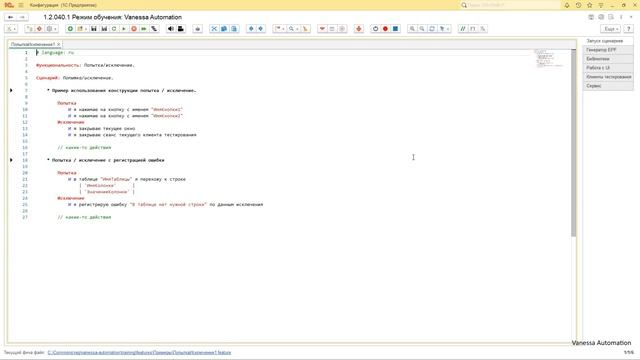640x360 pixels.
Task: Click the first floppy-disk save icon
Action: pyautogui.click(x=94, y=29)
